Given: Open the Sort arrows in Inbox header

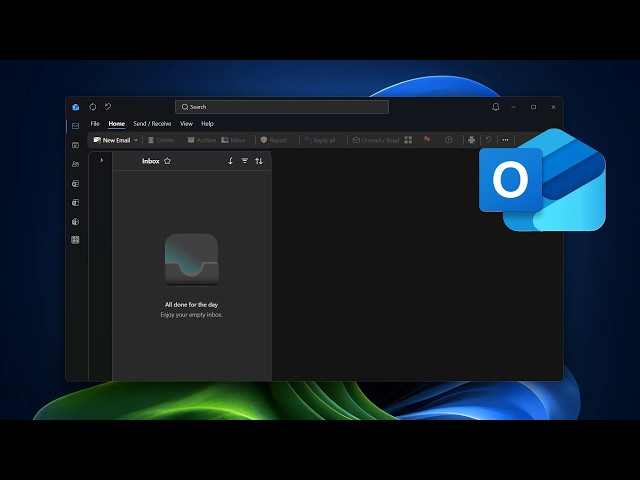Looking at the screenshot, I should pyautogui.click(x=259, y=161).
